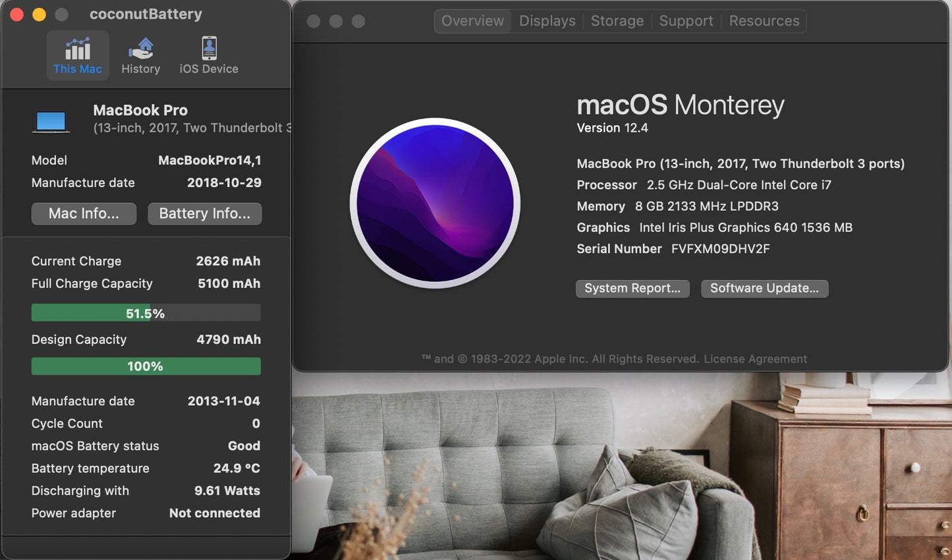Open the Storage tab
952x560 pixels.
pos(617,20)
